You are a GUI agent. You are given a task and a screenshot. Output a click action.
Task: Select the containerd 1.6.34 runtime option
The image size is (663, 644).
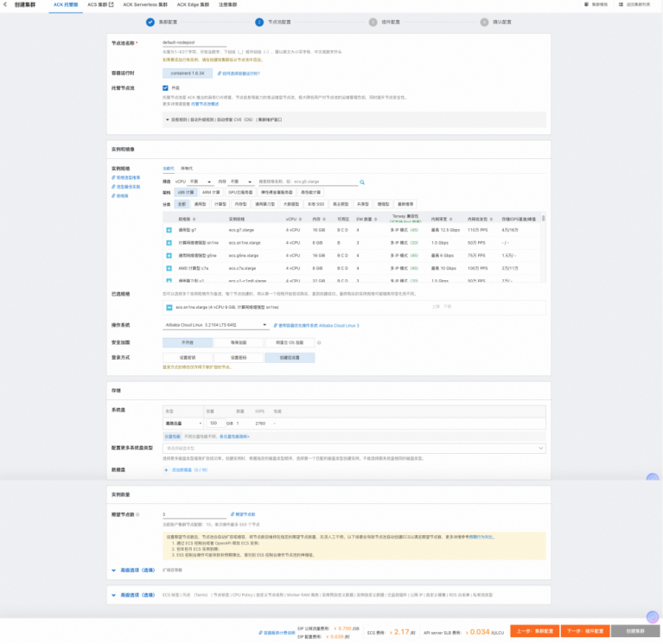click(188, 73)
